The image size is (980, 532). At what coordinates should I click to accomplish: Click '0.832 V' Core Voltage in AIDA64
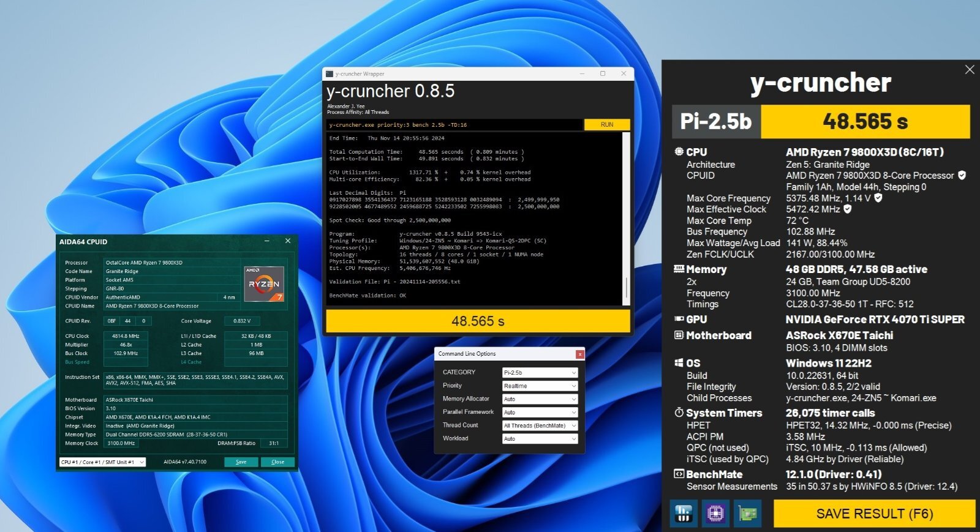[x=242, y=321]
